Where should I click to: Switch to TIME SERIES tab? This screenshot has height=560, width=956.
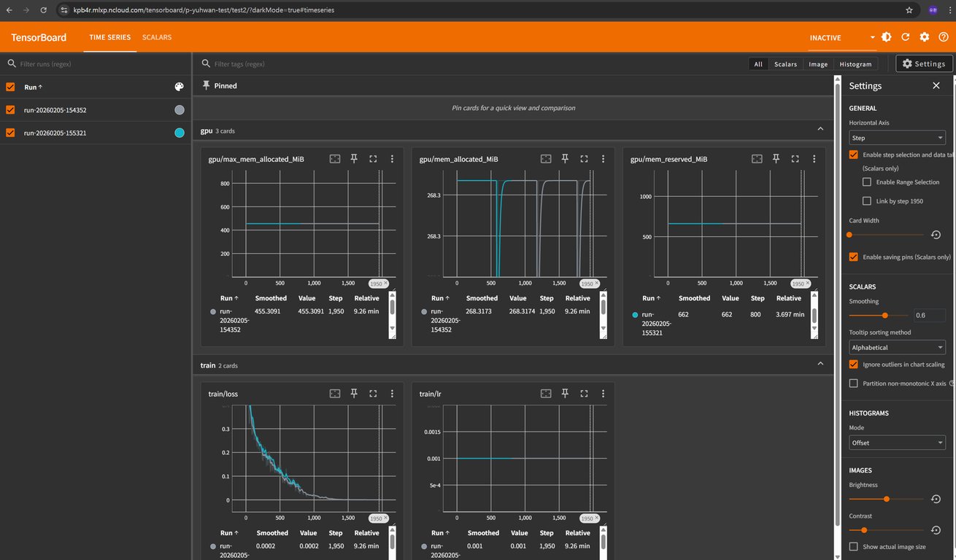pyautogui.click(x=110, y=37)
